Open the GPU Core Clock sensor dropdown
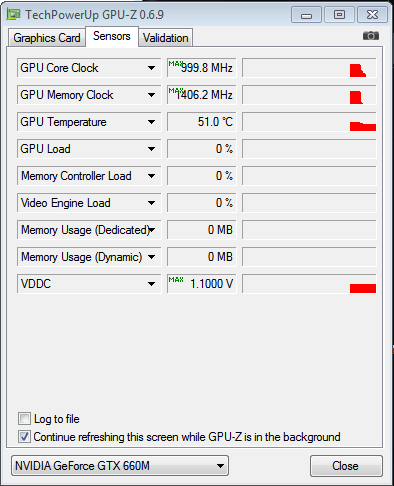The image size is (394, 486). coord(151,68)
